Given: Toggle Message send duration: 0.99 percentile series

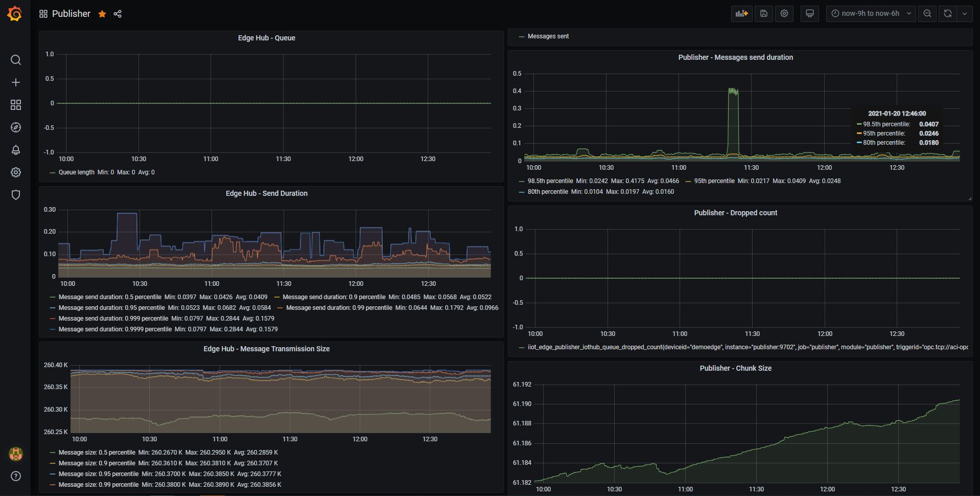Looking at the screenshot, I should (339, 308).
